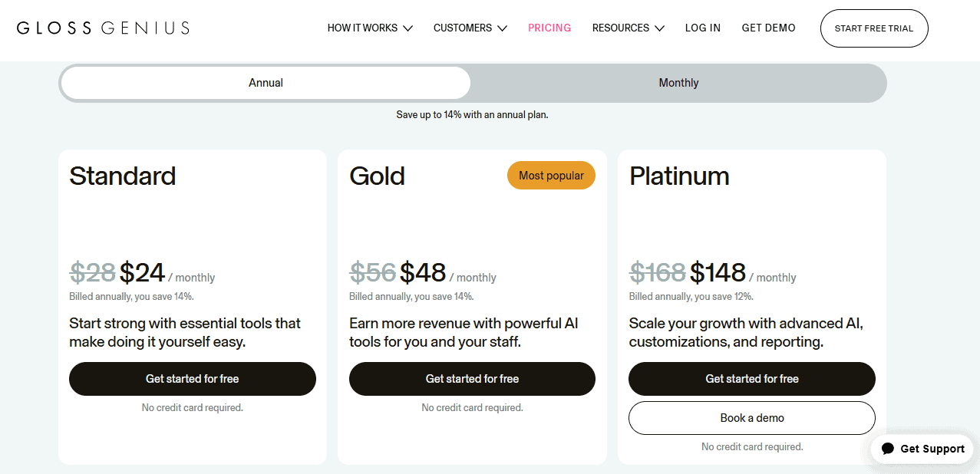Open the GET DEMO navigation item
Viewport: 980px width, 474px height.
(x=768, y=28)
